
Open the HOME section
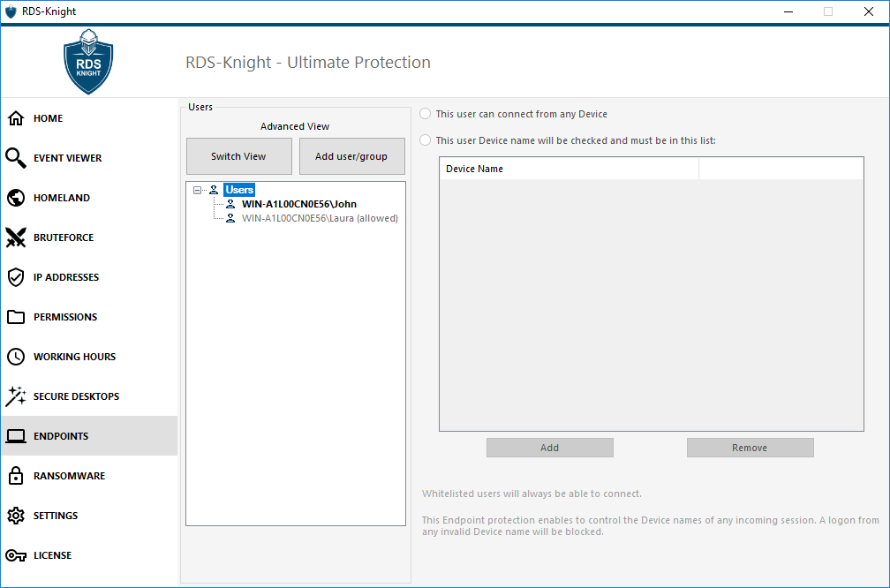click(x=89, y=118)
